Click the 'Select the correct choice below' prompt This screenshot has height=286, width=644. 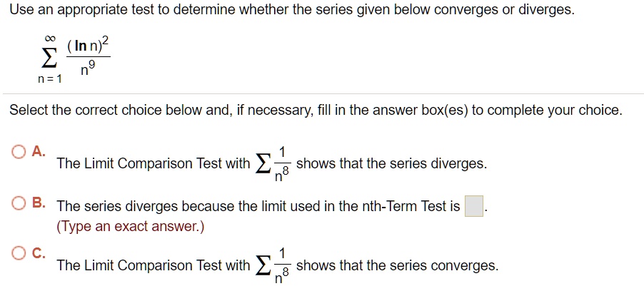(x=316, y=110)
